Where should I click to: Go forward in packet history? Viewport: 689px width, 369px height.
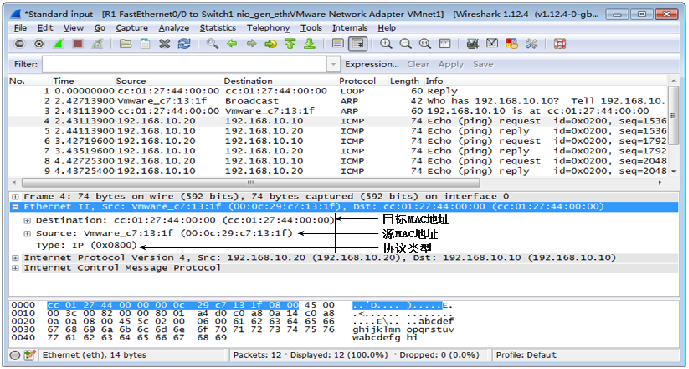(251, 43)
